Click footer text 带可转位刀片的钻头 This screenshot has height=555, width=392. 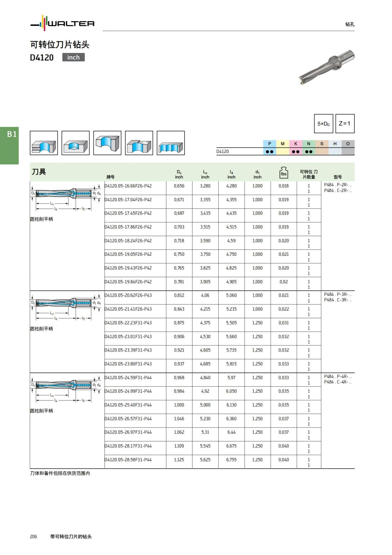point(71,536)
